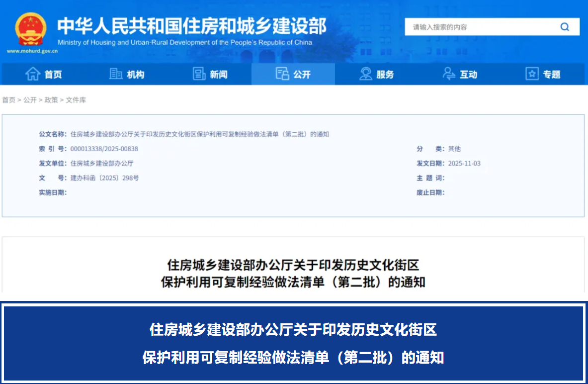Click the magnifier search icon

click(x=565, y=27)
